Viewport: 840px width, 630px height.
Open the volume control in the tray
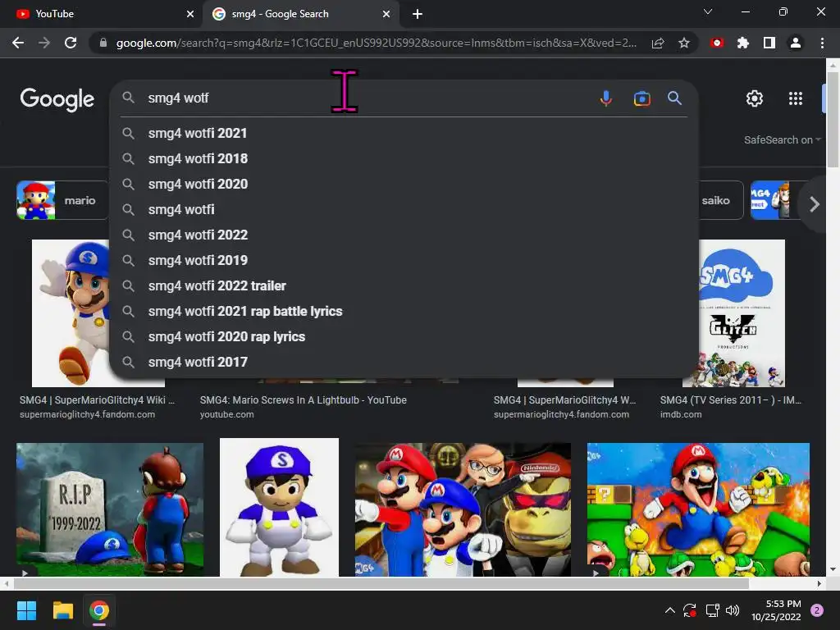(x=733, y=610)
